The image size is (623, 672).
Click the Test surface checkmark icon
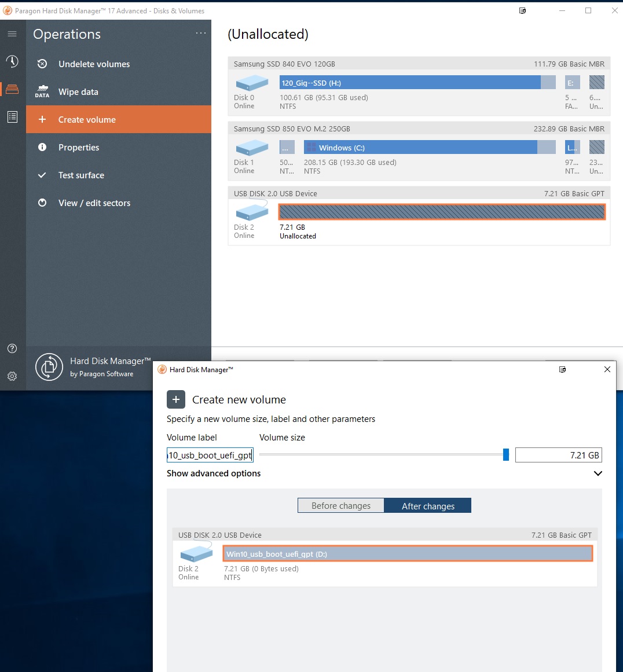click(x=42, y=175)
